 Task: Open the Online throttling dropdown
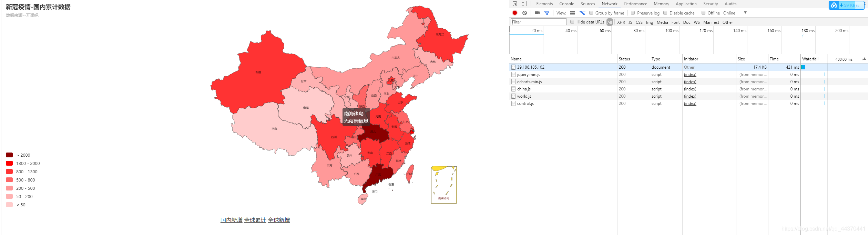click(x=735, y=13)
